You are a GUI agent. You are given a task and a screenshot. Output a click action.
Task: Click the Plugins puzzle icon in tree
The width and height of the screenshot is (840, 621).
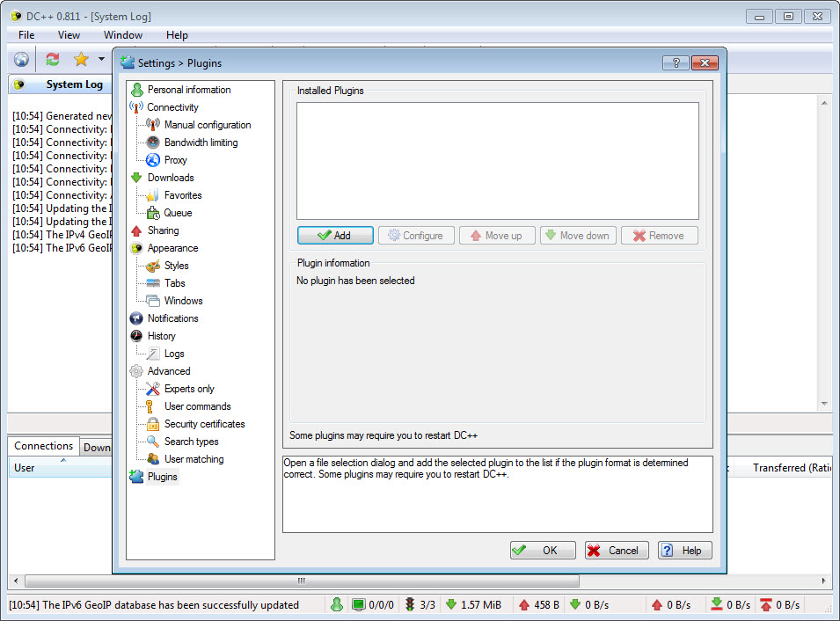[x=136, y=477]
